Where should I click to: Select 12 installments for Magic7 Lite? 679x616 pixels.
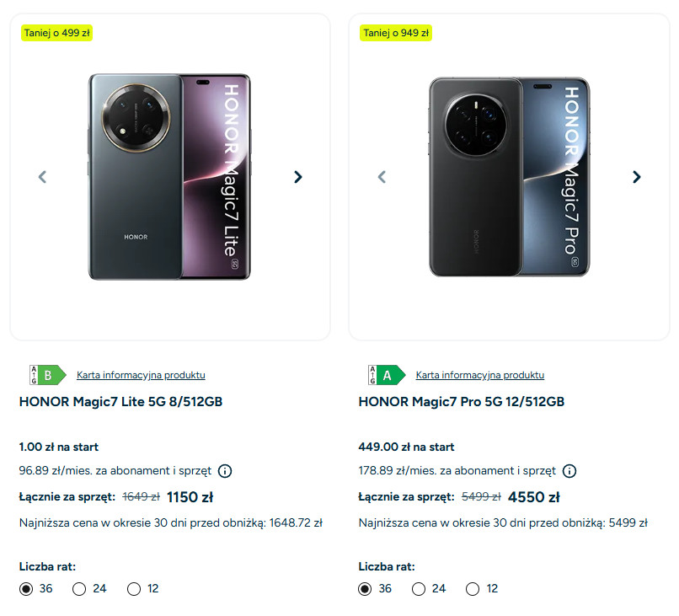pos(134,589)
